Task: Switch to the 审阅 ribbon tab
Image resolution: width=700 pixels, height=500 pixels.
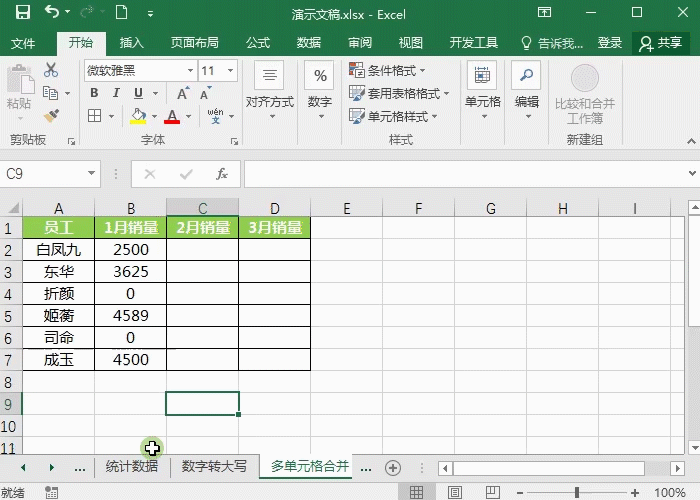Action: (x=360, y=43)
